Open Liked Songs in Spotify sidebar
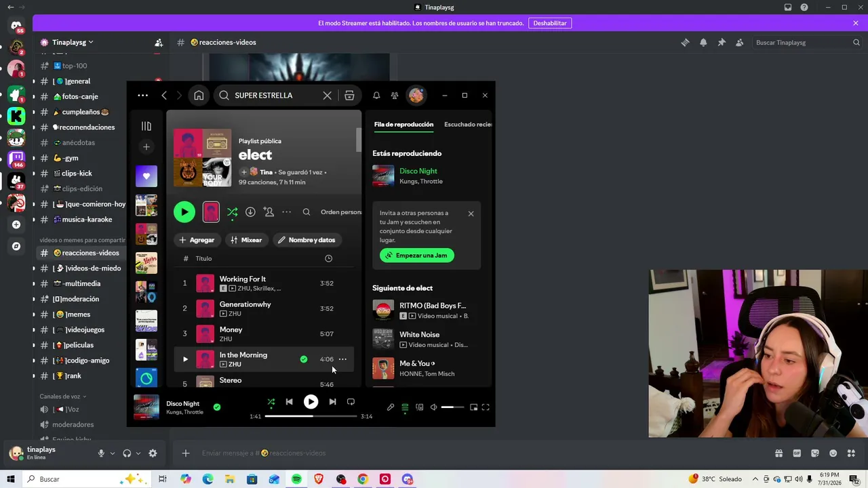 tap(146, 176)
